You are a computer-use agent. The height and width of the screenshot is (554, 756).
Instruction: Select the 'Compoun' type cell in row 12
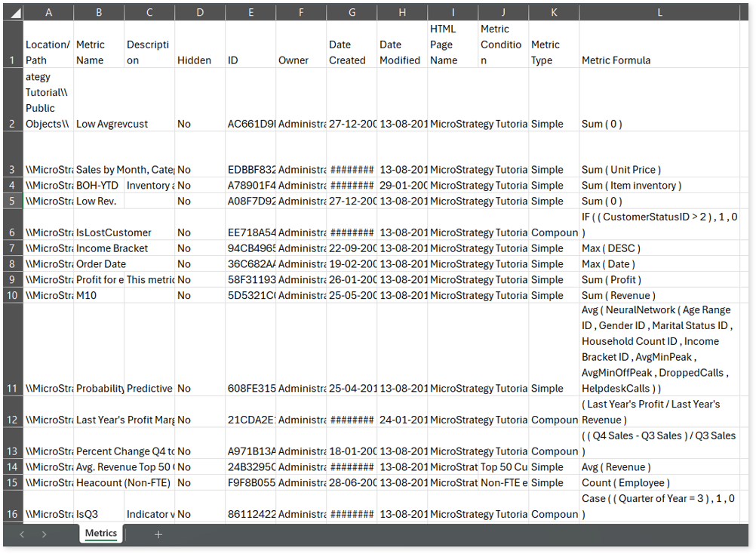click(x=554, y=412)
